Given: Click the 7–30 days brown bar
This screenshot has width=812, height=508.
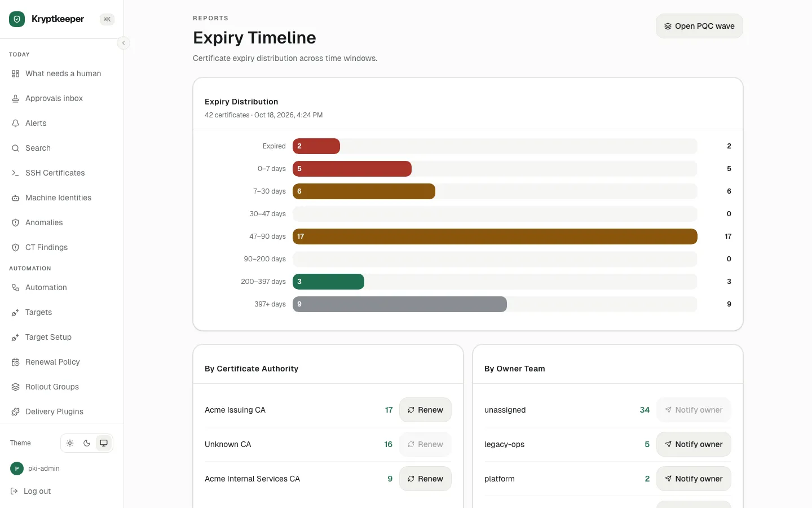Looking at the screenshot, I should tap(364, 191).
